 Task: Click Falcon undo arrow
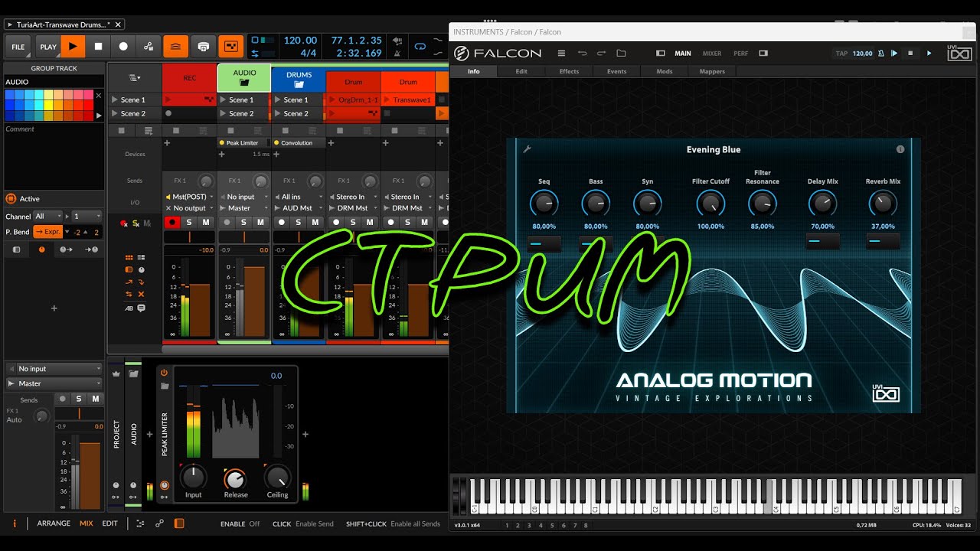582,54
